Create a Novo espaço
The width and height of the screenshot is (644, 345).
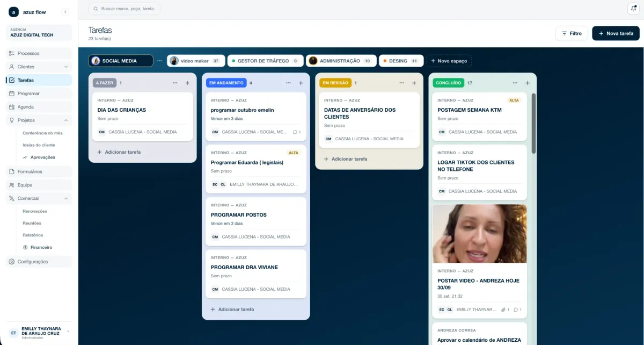tap(449, 61)
